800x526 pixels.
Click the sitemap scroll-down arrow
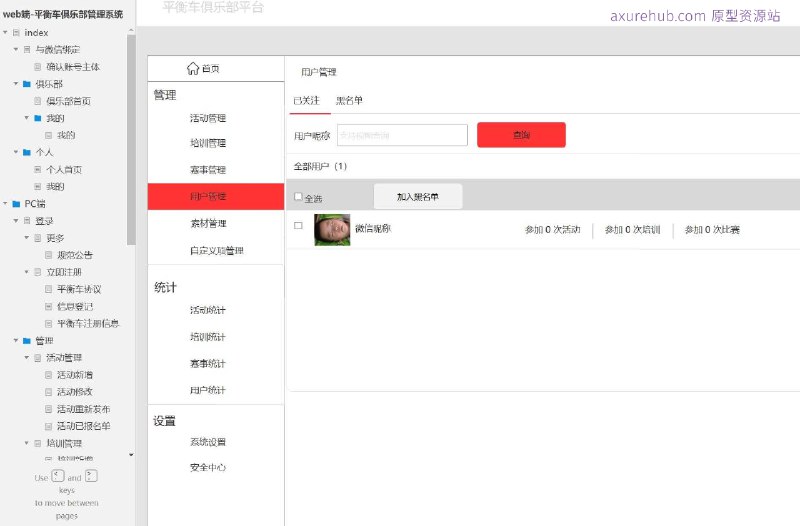pos(131,455)
